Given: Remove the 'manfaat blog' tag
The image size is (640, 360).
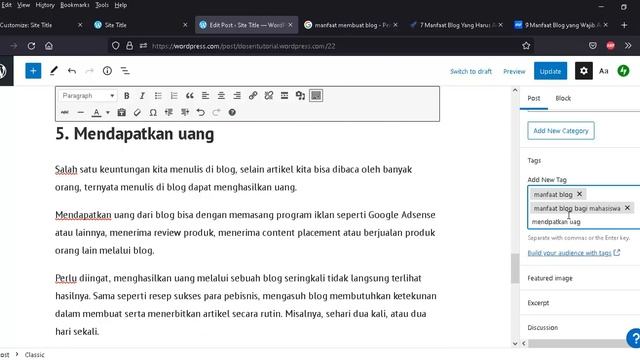Looking at the screenshot, I should [x=579, y=194].
